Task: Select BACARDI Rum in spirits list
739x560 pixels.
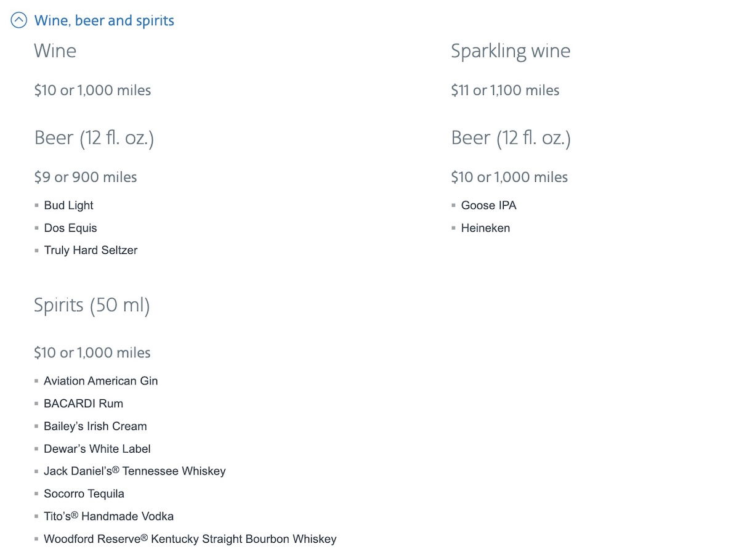Action: coord(84,404)
